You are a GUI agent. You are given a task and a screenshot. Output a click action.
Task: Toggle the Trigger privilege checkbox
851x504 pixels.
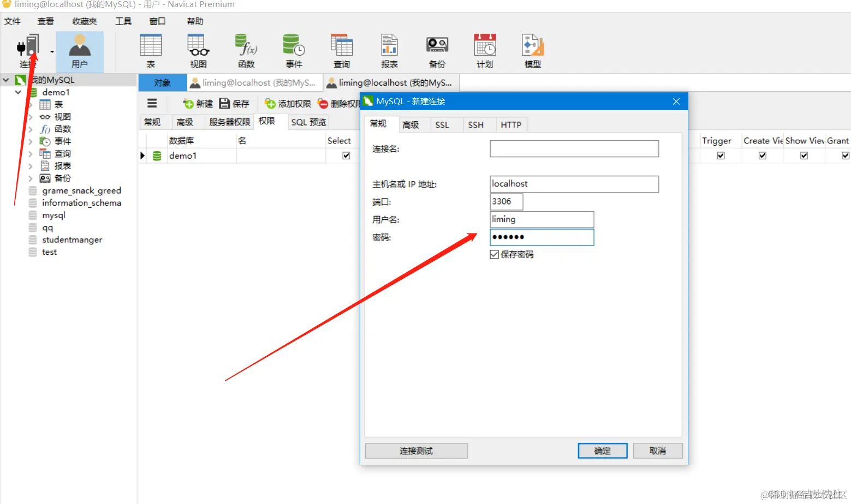(721, 155)
